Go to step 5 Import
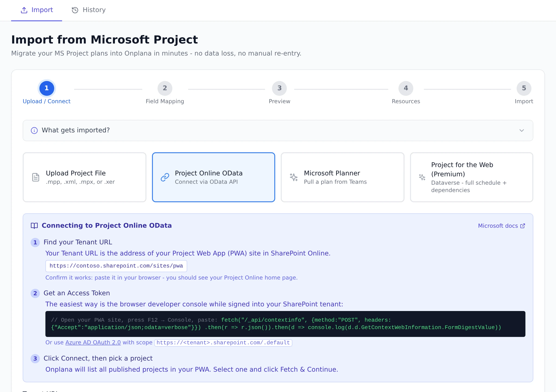 (x=524, y=88)
